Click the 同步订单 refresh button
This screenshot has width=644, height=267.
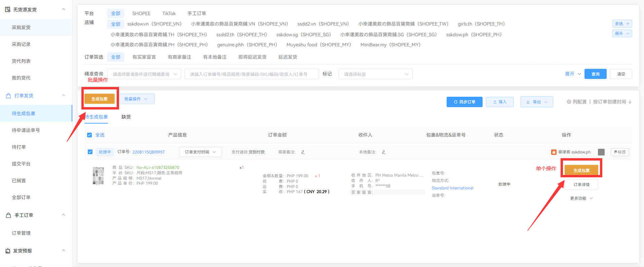pyautogui.click(x=464, y=102)
